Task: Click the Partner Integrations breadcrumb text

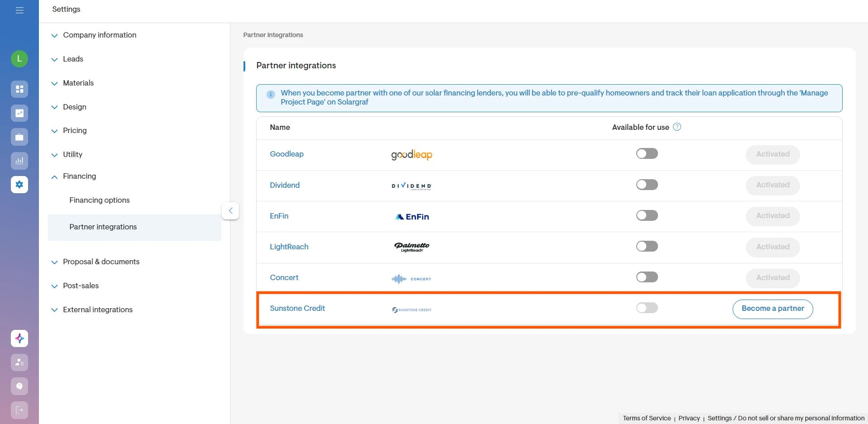Action: 273,35
